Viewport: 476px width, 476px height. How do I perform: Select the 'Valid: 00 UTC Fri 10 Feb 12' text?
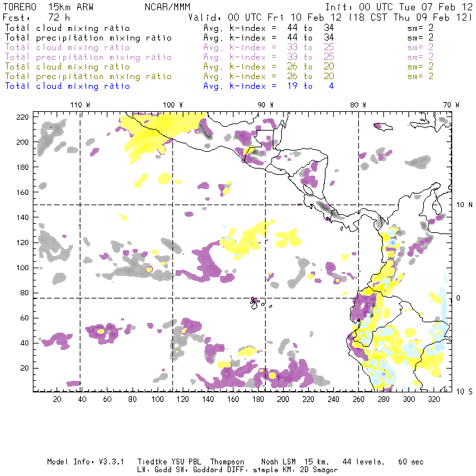pyautogui.click(x=265, y=17)
